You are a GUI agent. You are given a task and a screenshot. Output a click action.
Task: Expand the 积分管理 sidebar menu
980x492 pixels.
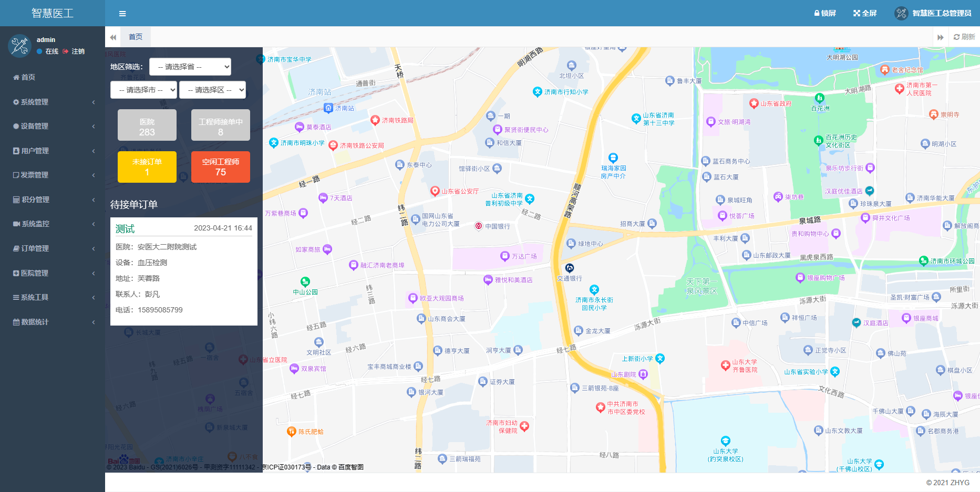[x=53, y=200]
